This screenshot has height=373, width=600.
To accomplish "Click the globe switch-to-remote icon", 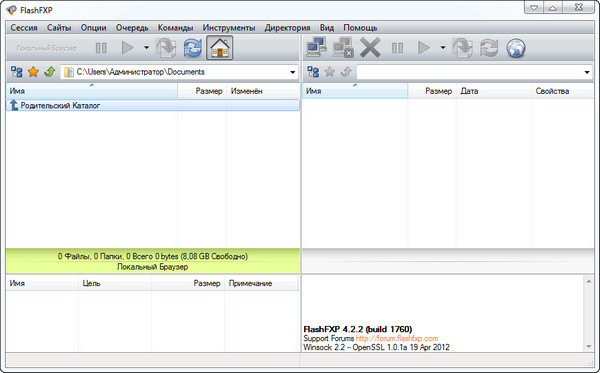I will 516,48.
